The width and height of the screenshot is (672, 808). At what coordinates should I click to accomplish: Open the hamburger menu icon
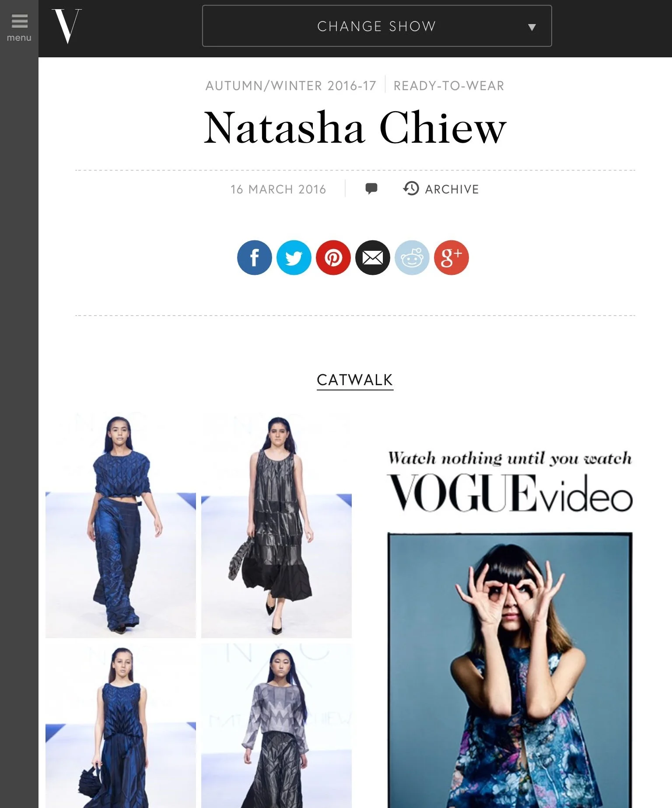19,21
